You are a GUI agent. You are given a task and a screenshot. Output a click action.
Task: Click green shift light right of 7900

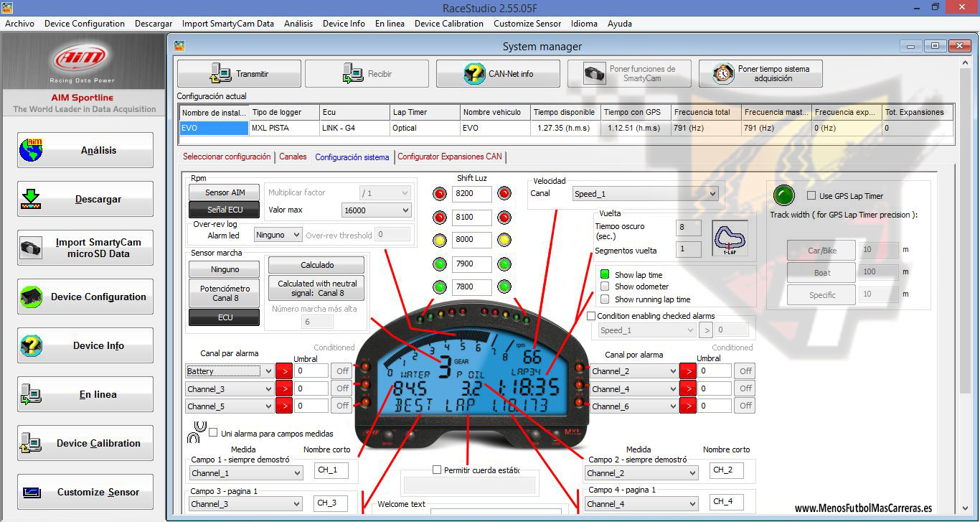(504, 264)
